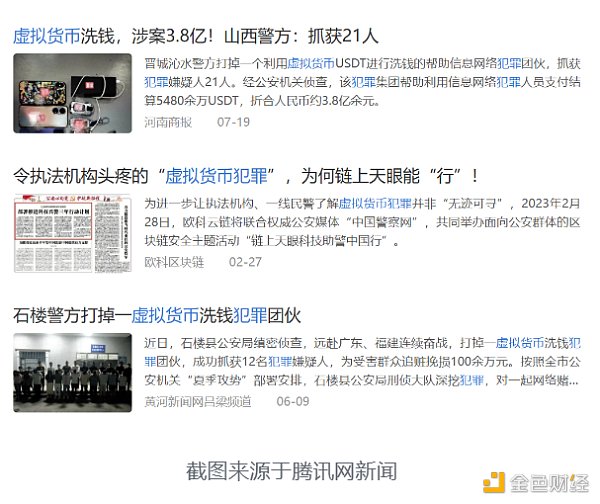Viewport: 600px width, 504px height.
Task: Click caption 截图来源于腾讯网新闻
Action: coord(292,471)
